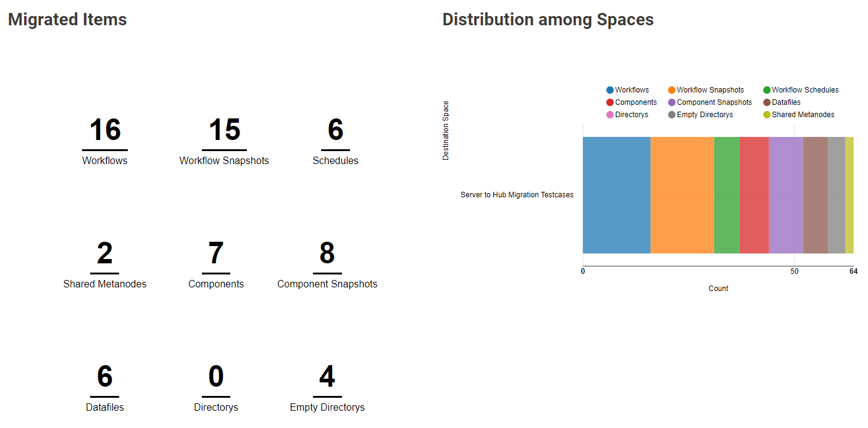Click the blue Workflows bar segment
Screen dimensions: 868x428
click(x=616, y=195)
